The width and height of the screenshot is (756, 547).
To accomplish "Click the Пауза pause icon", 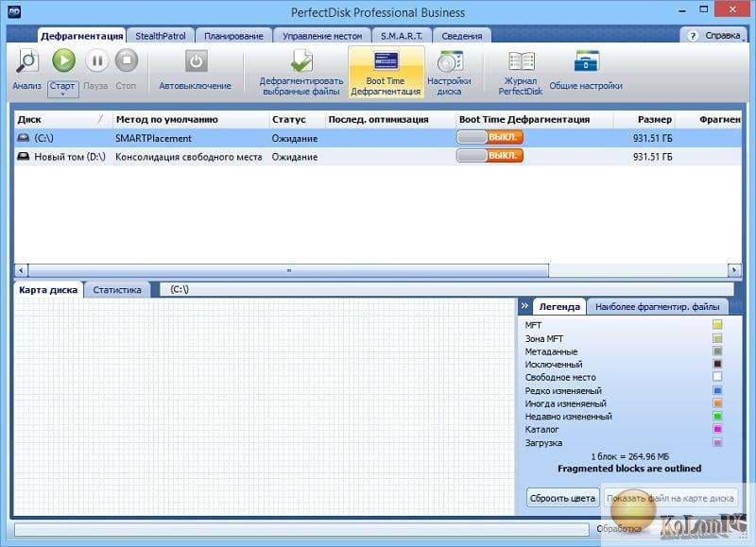I will coord(96,60).
